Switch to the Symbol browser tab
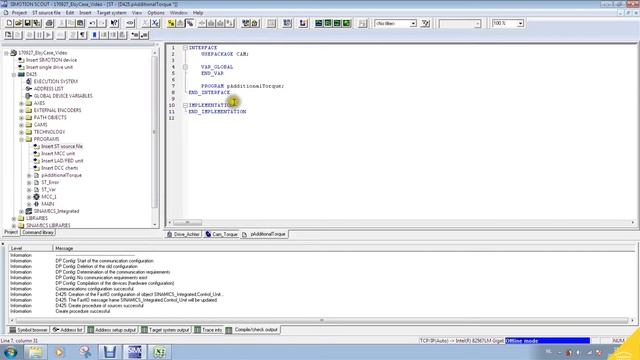The height and width of the screenshot is (360, 640). point(29,330)
